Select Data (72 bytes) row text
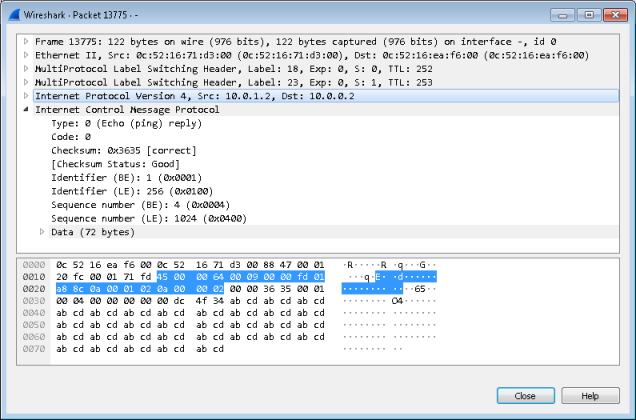The width and height of the screenshot is (636, 420). click(x=93, y=232)
